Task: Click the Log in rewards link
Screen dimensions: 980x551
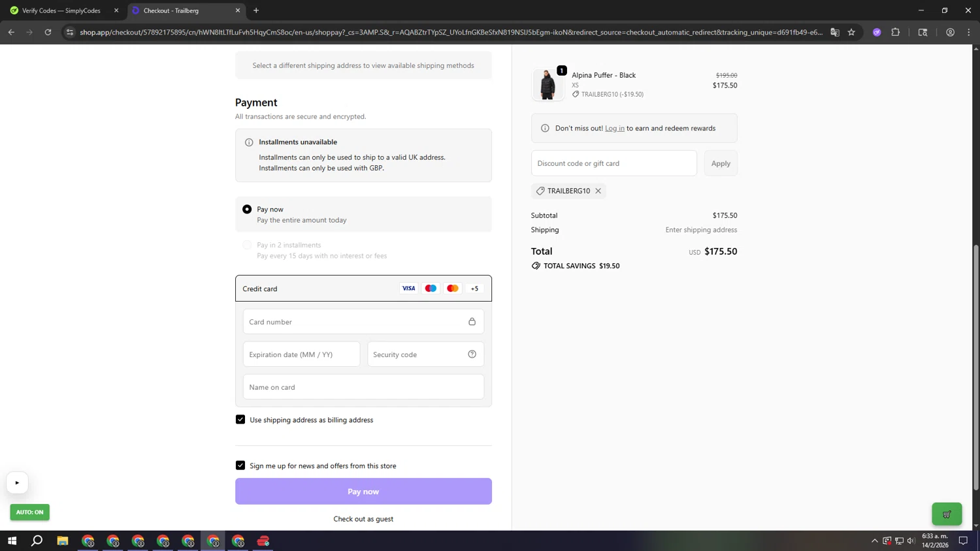Action: coord(615,128)
